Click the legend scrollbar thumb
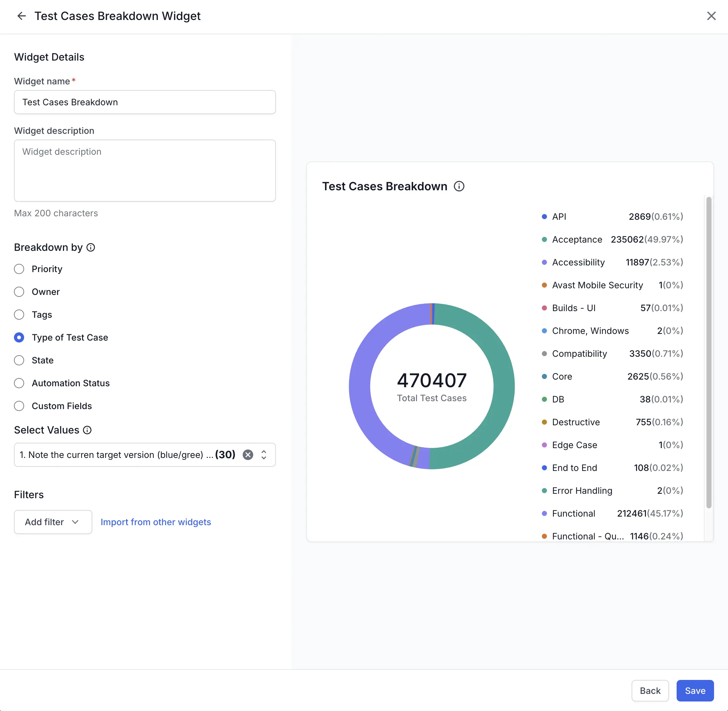This screenshot has width=728, height=711. 709,353
